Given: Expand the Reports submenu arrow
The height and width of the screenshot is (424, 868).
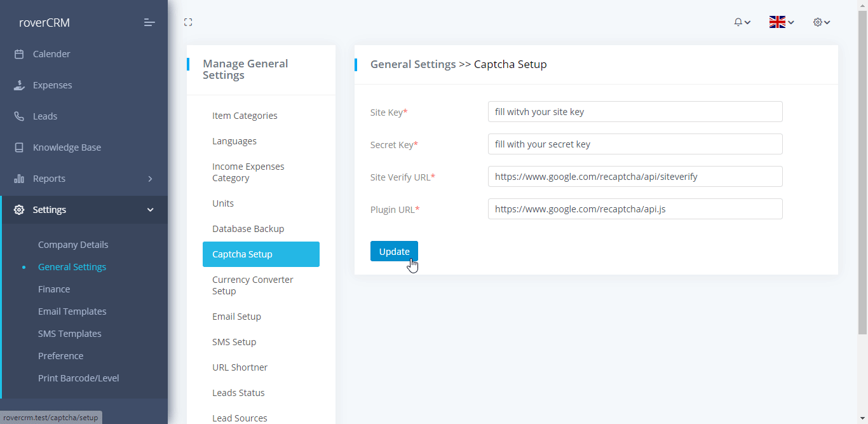Looking at the screenshot, I should coord(151,179).
